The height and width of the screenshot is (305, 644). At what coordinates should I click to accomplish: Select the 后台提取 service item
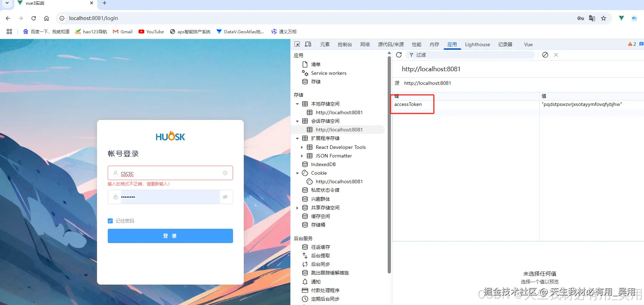click(x=316, y=256)
